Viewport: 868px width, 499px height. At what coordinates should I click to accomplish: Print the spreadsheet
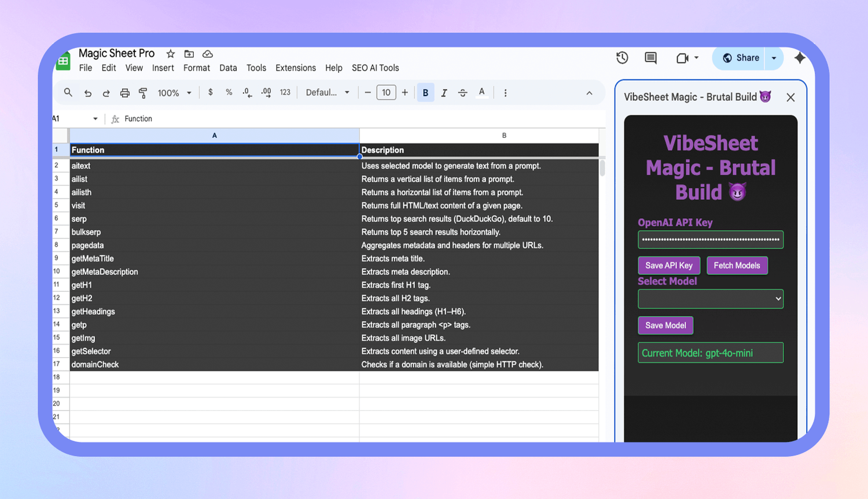(x=124, y=93)
